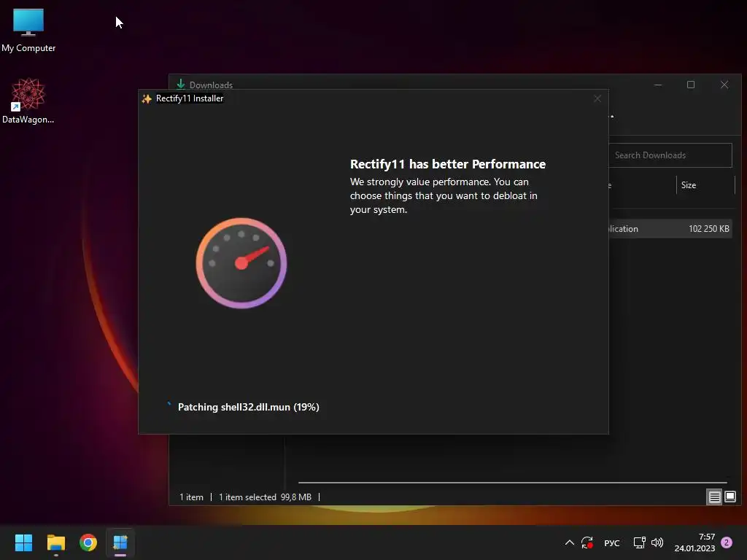Open the notification badge showing 2
The image size is (747, 560).
[x=727, y=542]
